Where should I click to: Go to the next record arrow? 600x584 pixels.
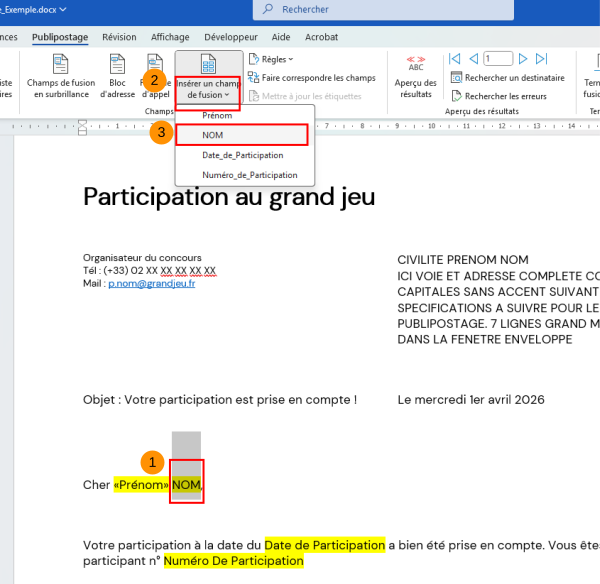point(524,59)
